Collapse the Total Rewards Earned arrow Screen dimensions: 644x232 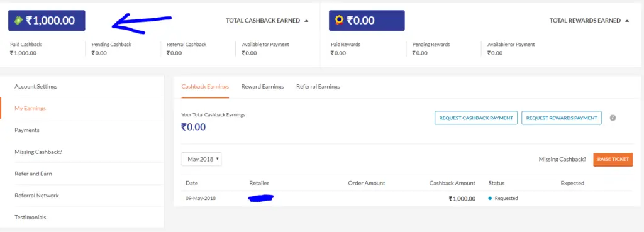click(627, 21)
